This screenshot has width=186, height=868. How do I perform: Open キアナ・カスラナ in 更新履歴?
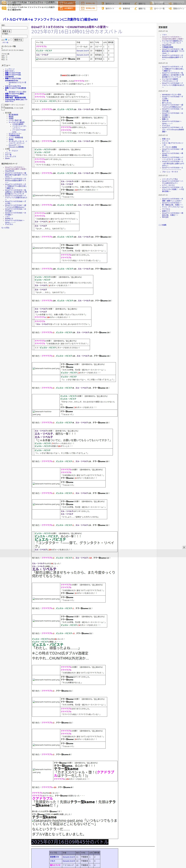coord(168,185)
